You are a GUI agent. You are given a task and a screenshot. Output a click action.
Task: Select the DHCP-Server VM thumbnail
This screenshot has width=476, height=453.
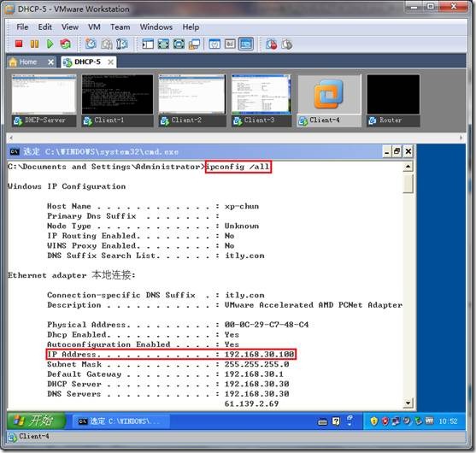point(44,101)
